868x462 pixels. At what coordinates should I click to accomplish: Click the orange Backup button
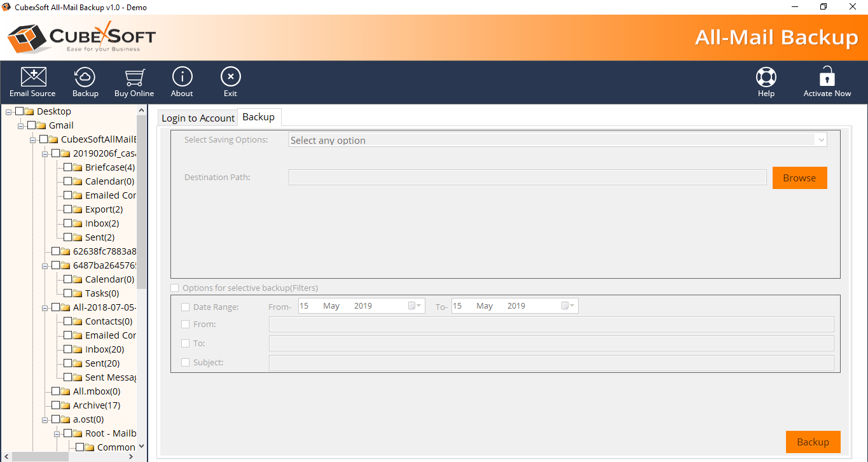[x=813, y=442]
